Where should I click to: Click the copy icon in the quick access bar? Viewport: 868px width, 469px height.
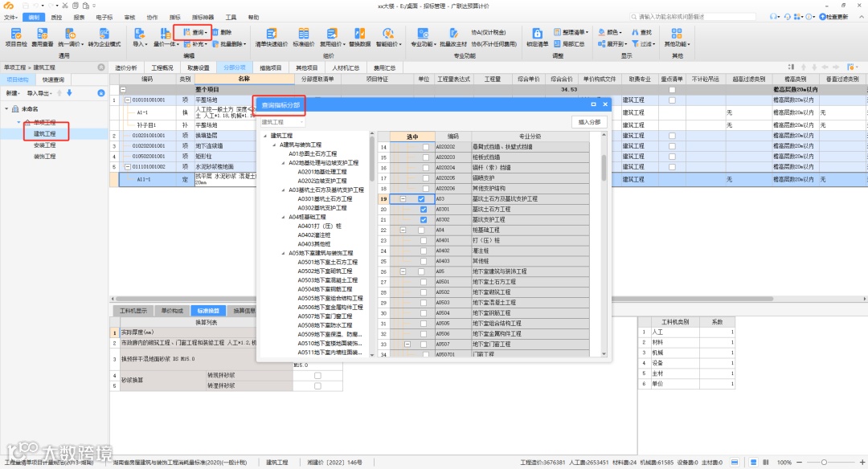point(76,6)
